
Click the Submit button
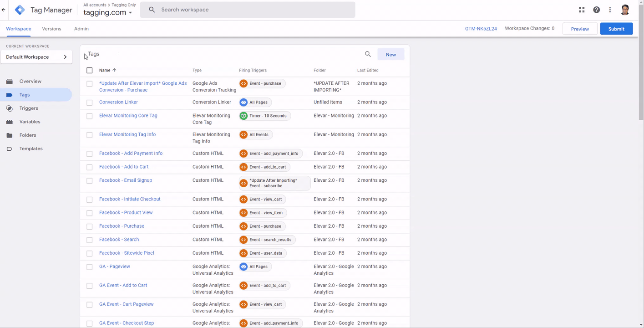point(616,29)
